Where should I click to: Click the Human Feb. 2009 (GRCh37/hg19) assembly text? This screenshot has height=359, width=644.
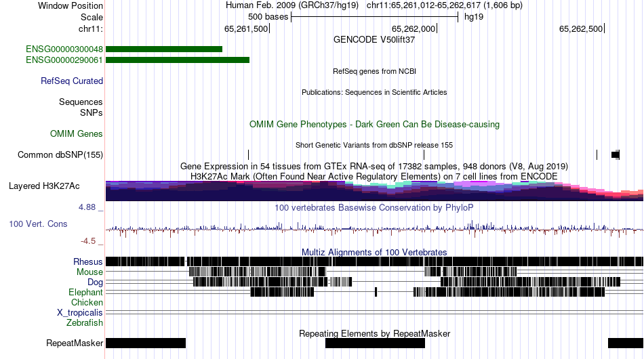[x=292, y=5]
